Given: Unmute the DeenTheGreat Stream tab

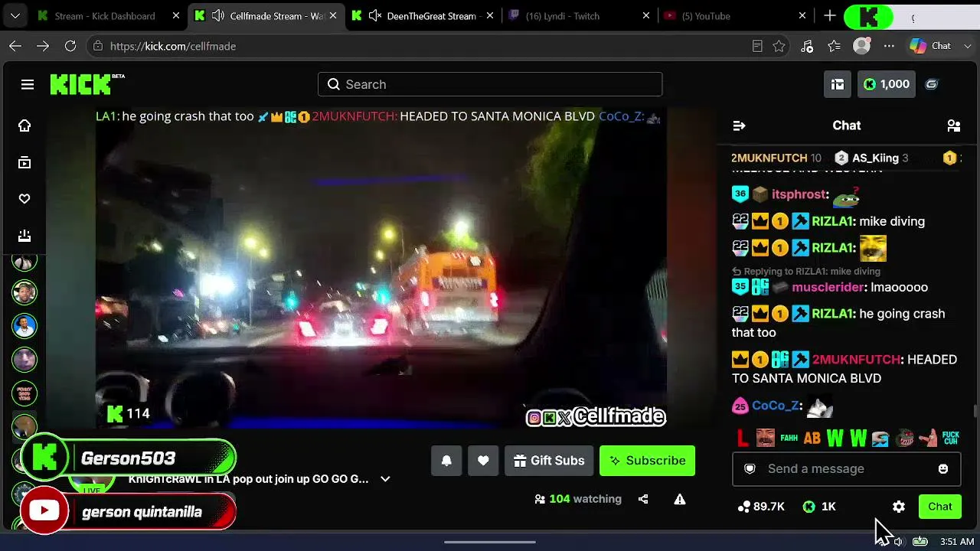Looking at the screenshot, I should [374, 16].
